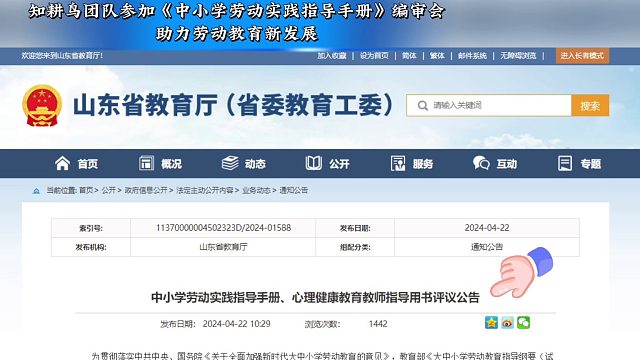The image size is (640, 360).
Task: Click the 索引号 table label
Action: click(x=91, y=228)
